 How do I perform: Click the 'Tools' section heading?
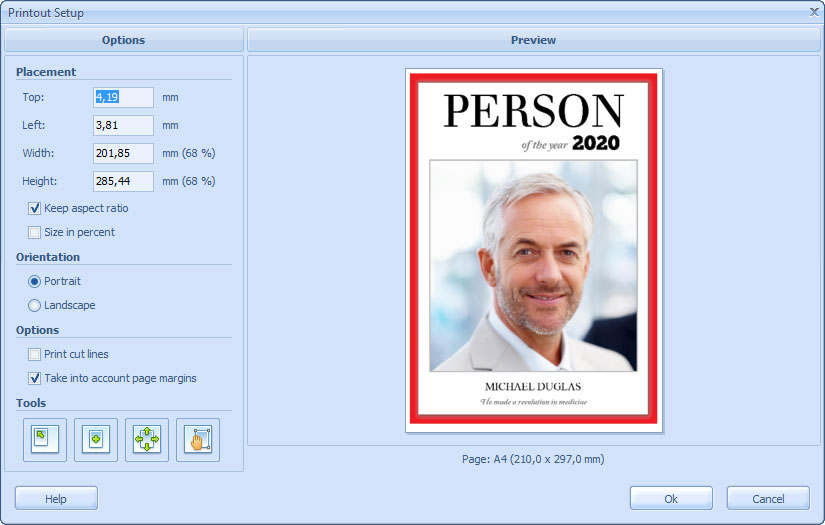click(31, 403)
